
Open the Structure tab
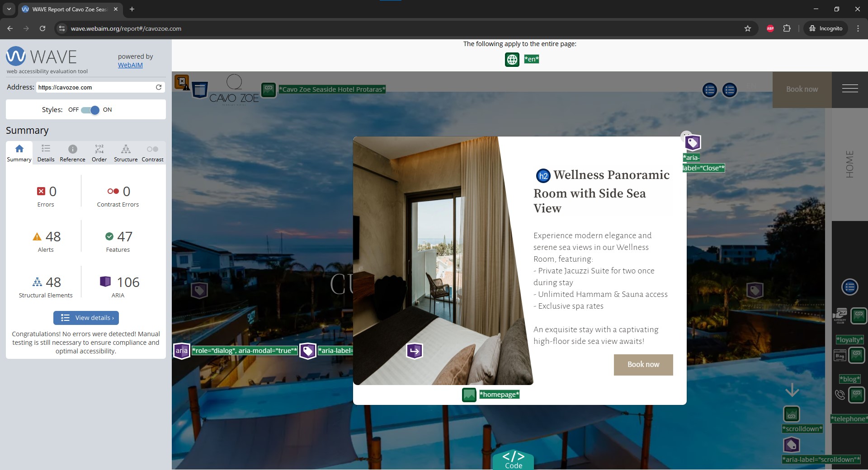click(126, 153)
